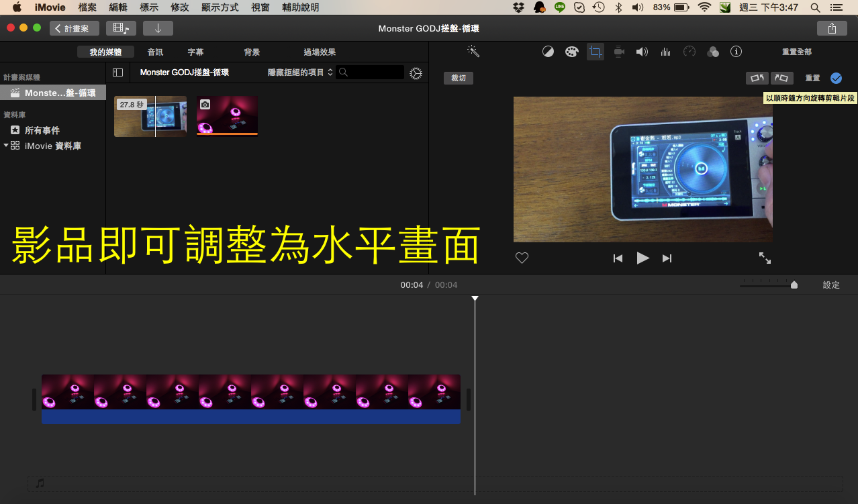Open the 檔案 menu
Image resolution: width=858 pixels, height=504 pixels.
(87, 7)
